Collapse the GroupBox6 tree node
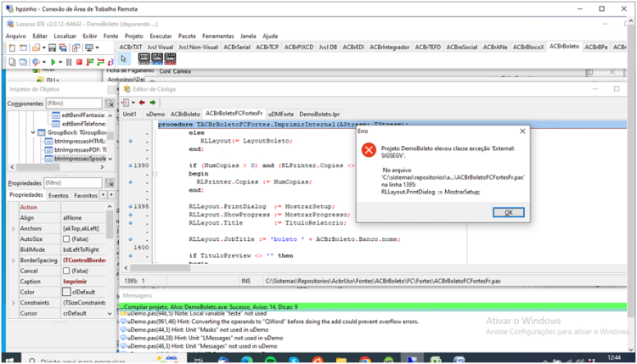Image resolution: width=637 pixels, height=364 pixels. tap(33, 132)
